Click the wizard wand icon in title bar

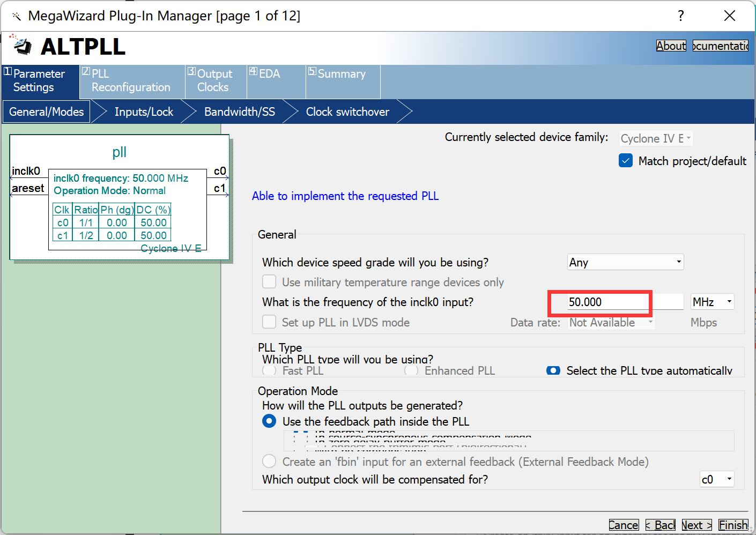16,16
